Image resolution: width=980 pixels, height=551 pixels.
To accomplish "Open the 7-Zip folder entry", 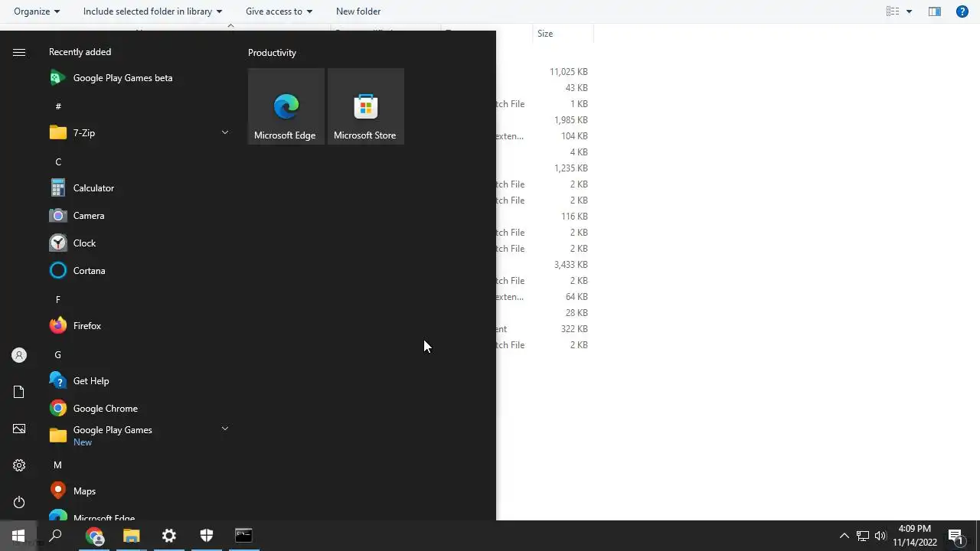I will pos(138,133).
